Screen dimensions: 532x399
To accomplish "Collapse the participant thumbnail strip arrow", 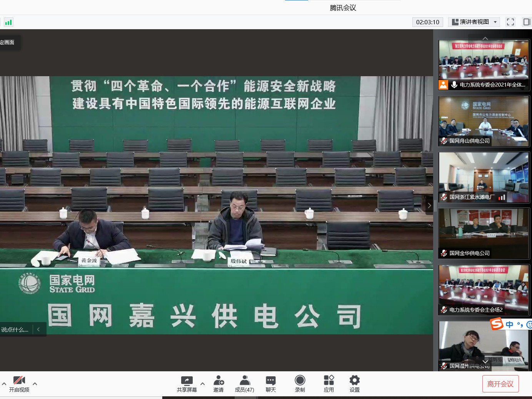I will [x=429, y=205].
